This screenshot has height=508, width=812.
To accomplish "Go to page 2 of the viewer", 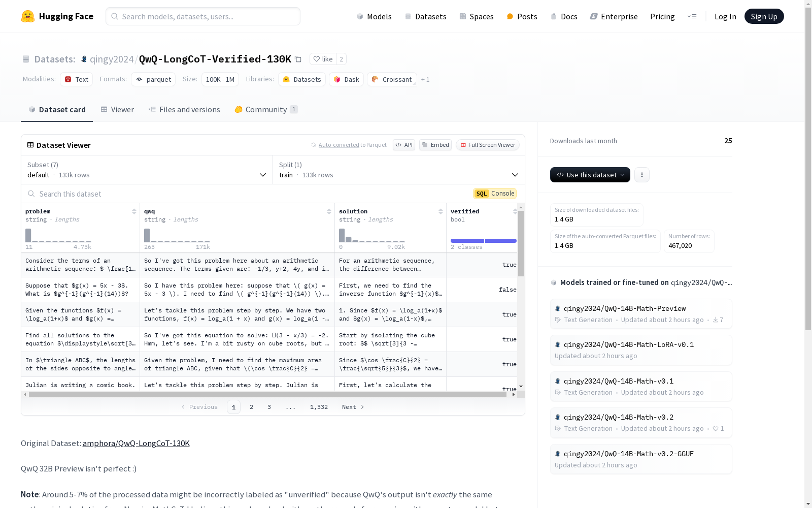I will click(251, 407).
